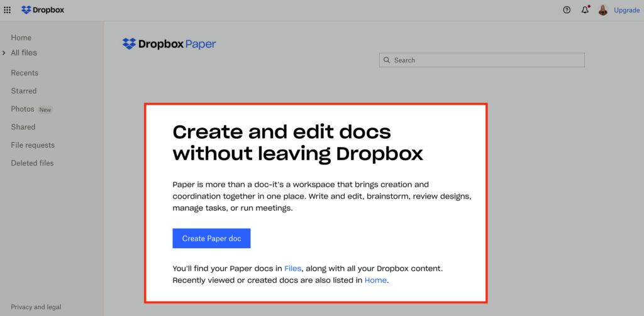Click the Create Paper doc button

pos(211,239)
